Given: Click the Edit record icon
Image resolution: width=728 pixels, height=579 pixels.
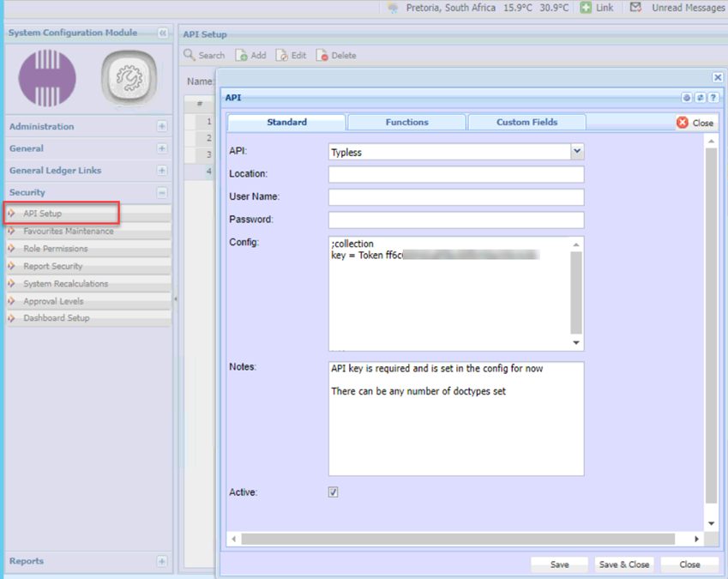Looking at the screenshot, I should tap(281, 56).
